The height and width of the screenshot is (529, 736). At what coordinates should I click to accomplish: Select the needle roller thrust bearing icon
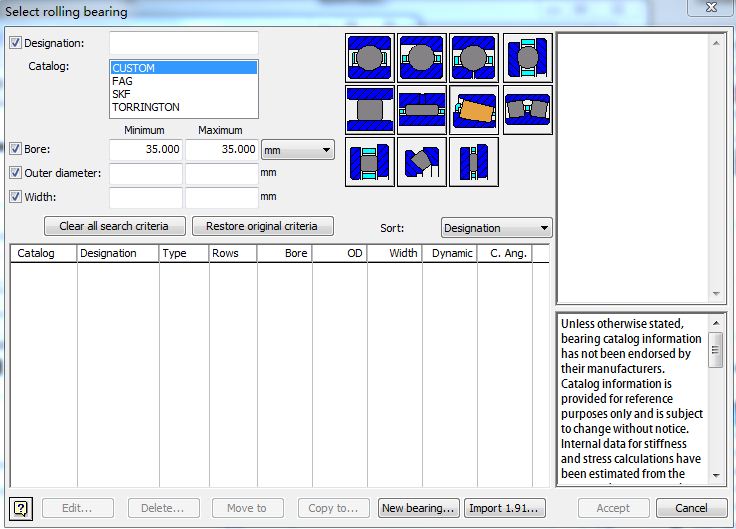[474, 162]
